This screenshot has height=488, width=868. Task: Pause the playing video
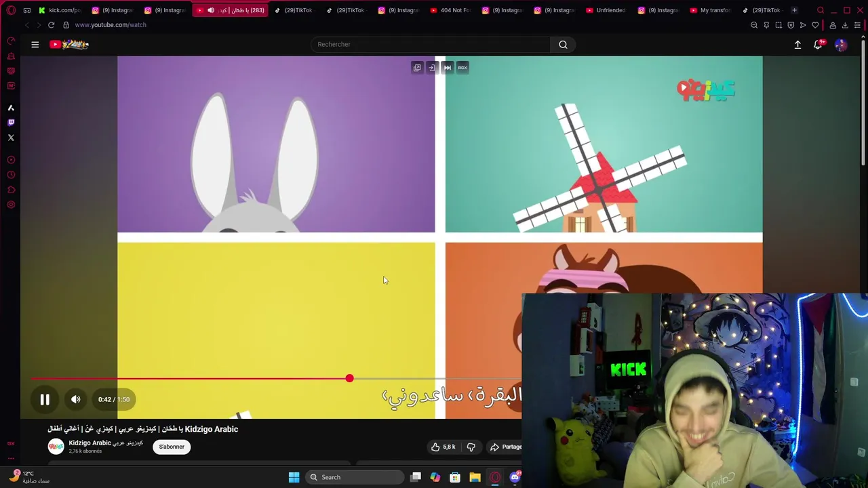tap(45, 400)
